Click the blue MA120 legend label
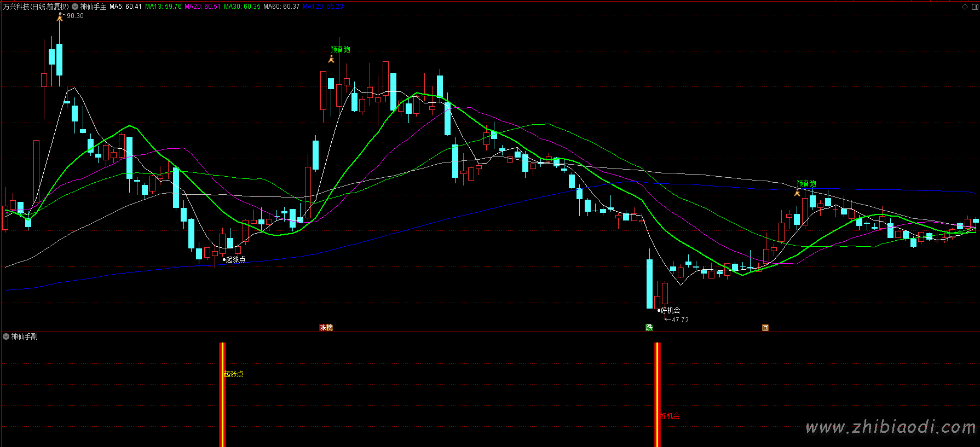 pos(322,7)
